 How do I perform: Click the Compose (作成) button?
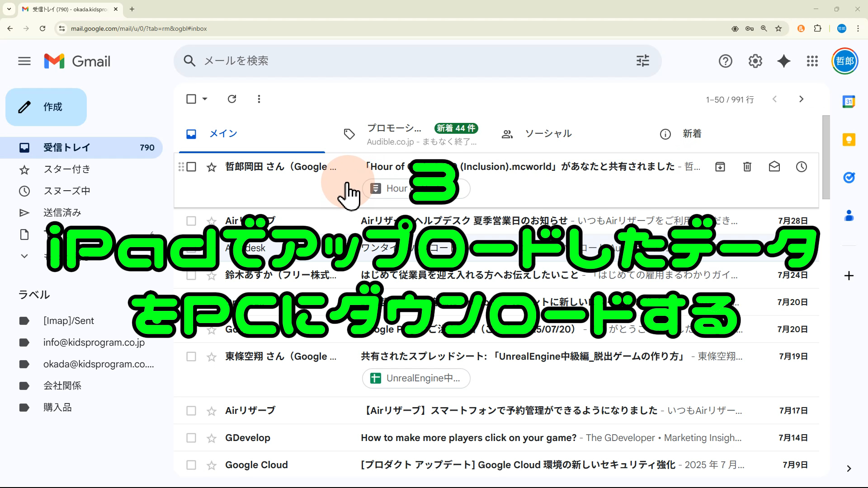pyautogui.click(x=46, y=107)
